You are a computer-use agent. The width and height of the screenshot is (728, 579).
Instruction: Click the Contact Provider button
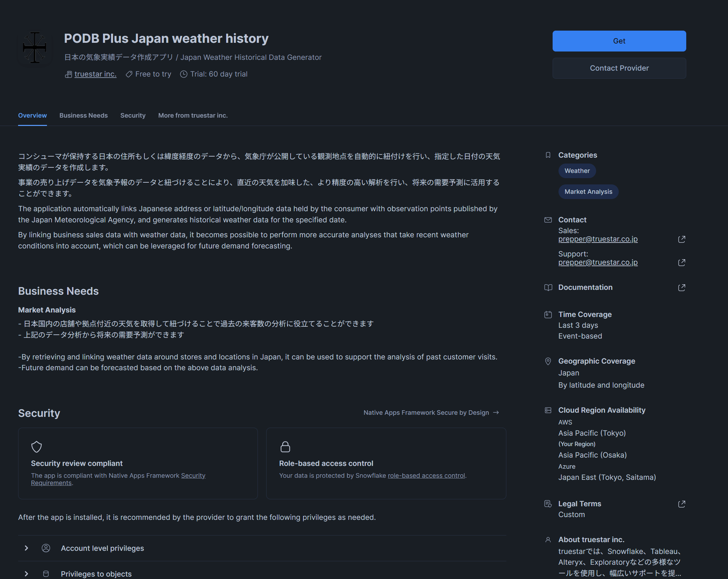[619, 68]
